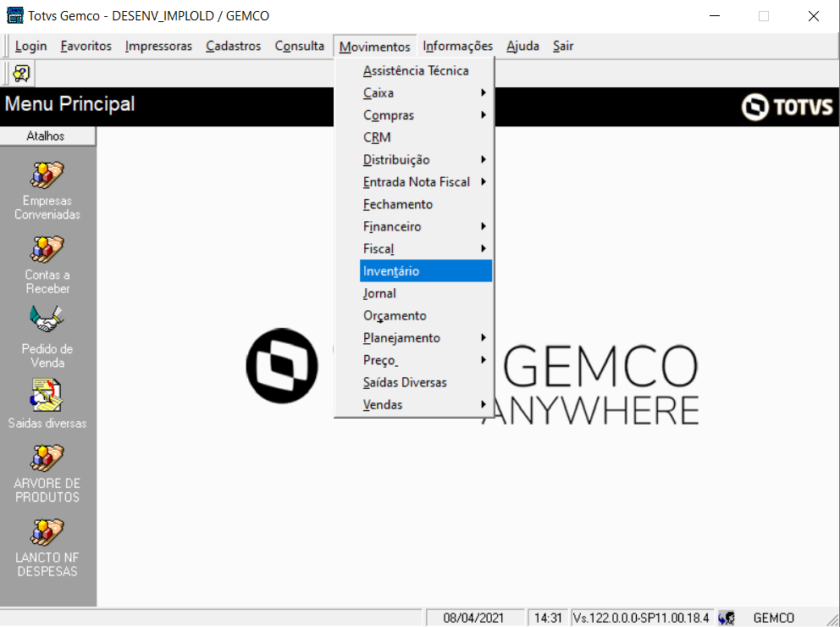
Task: Open the Contas a Receber shortcut icon
Action: [47, 249]
